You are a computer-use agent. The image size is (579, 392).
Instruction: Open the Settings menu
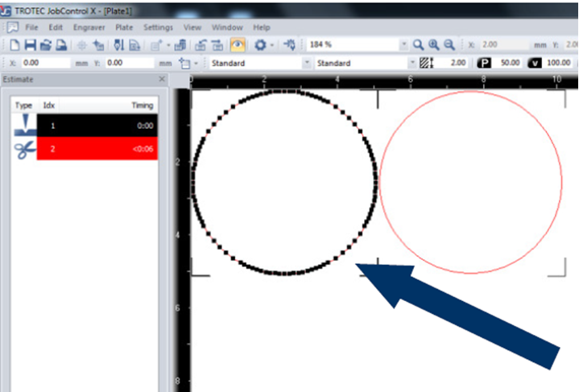(158, 27)
